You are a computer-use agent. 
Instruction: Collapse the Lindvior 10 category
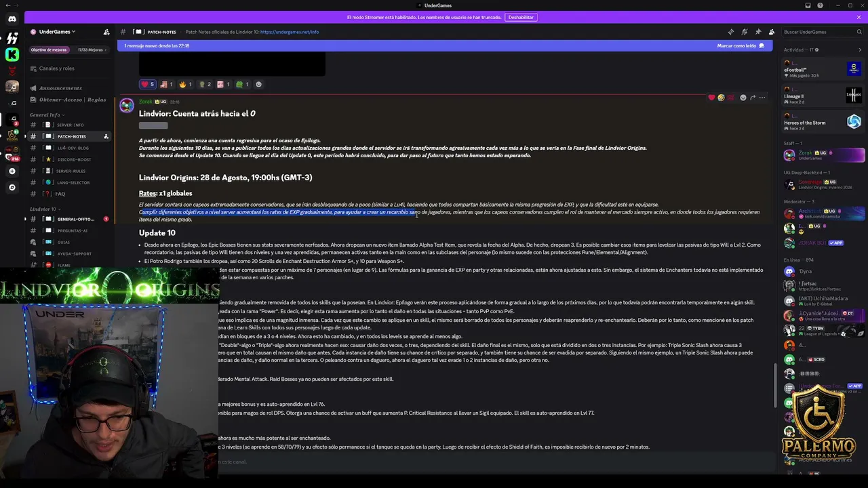click(44, 209)
